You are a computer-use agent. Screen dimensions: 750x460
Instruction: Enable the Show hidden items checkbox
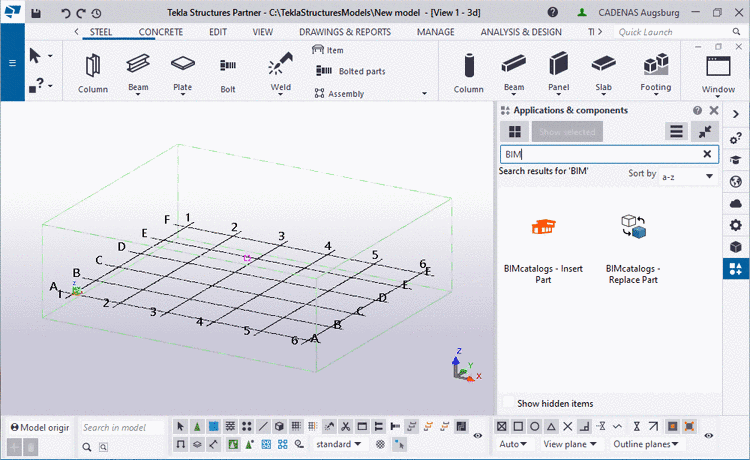(x=509, y=403)
